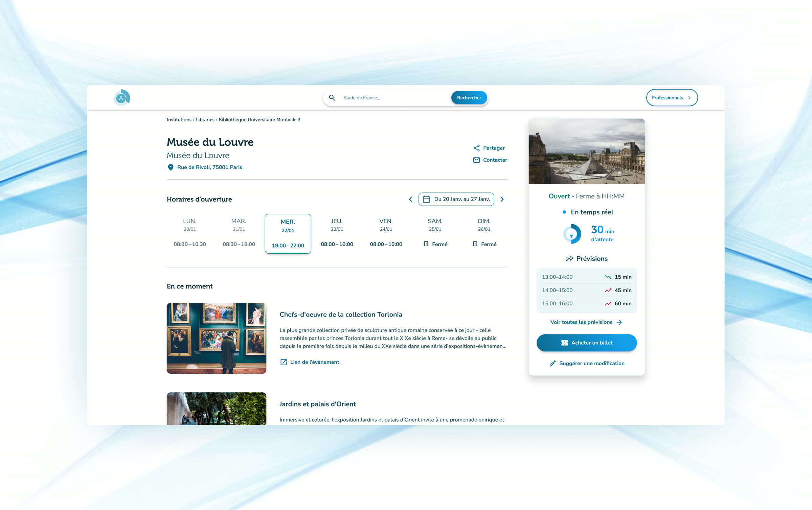
Task: Click the location pin icon by address
Action: click(x=171, y=167)
